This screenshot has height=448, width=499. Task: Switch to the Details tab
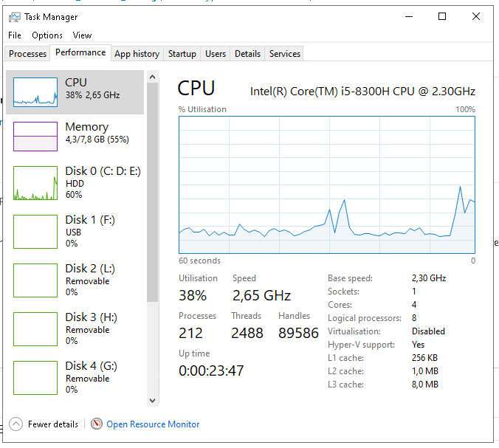click(x=247, y=54)
